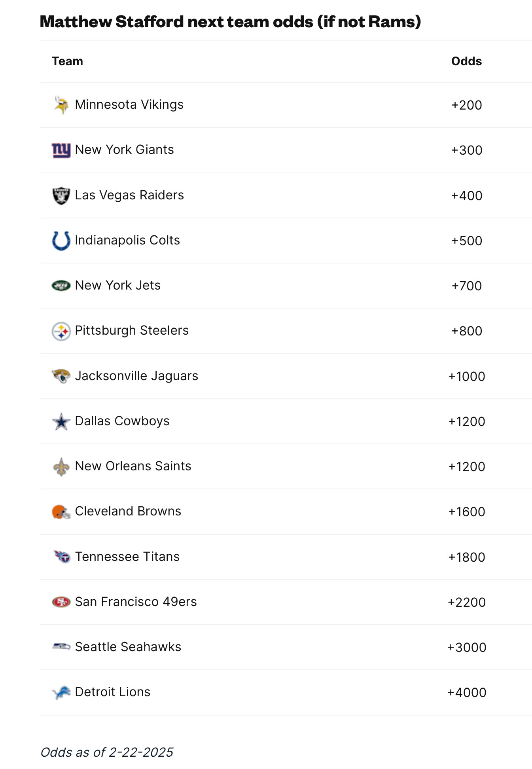
Task: Click the New York Giants logo
Action: [x=61, y=150]
